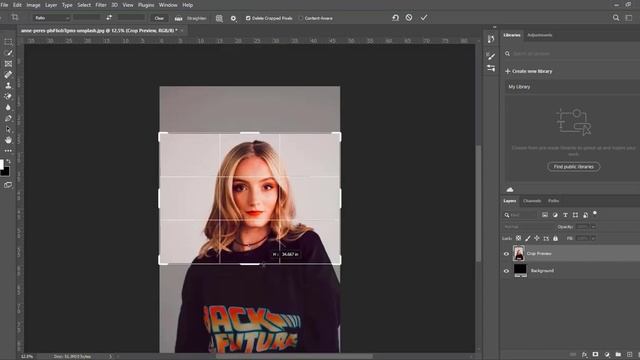Commit the crop with the checkmark
Screen dimensions: 640x360
click(x=424, y=18)
